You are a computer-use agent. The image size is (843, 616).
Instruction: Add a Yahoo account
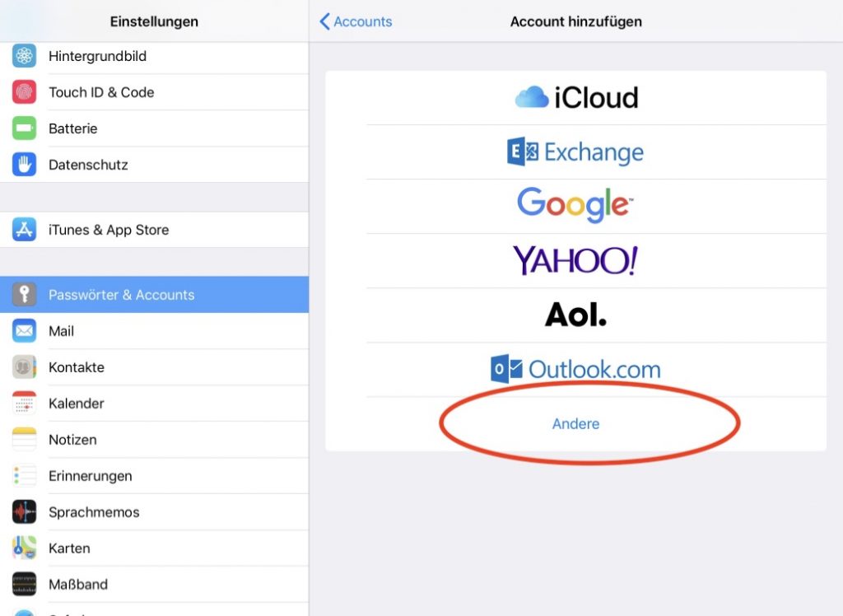[x=575, y=261]
